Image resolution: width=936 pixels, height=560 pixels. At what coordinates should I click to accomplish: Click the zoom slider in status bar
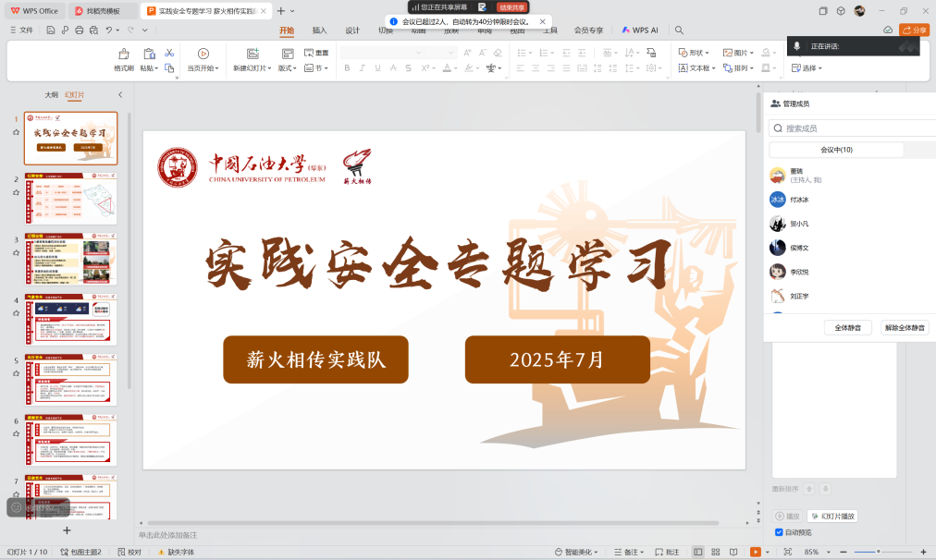tap(878, 552)
